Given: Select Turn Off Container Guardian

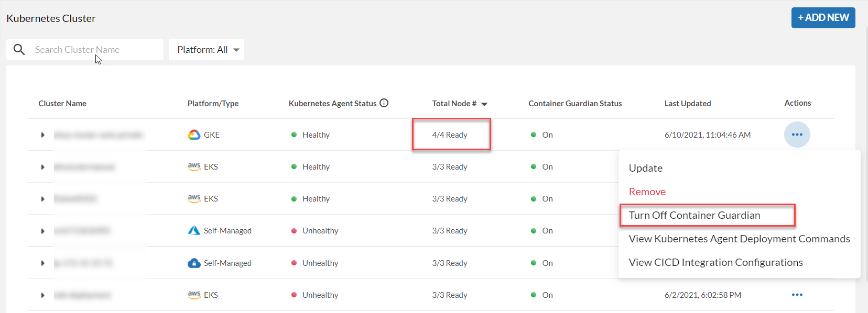Looking at the screenshot, I should click(694, 215).
